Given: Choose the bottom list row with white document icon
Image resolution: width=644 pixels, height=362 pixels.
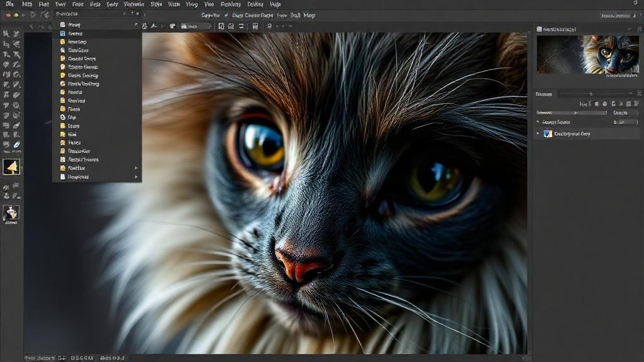Looking at the screenshot, I should (97, 177).
